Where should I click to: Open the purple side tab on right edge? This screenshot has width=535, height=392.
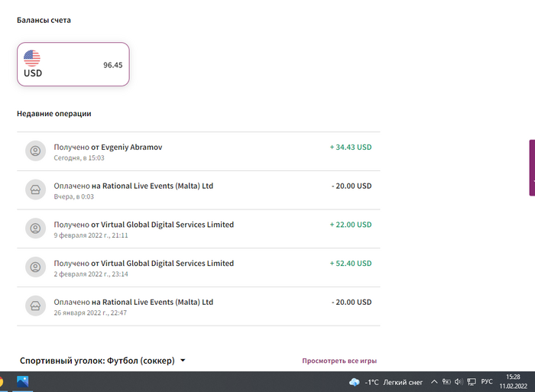pos(532,167)
